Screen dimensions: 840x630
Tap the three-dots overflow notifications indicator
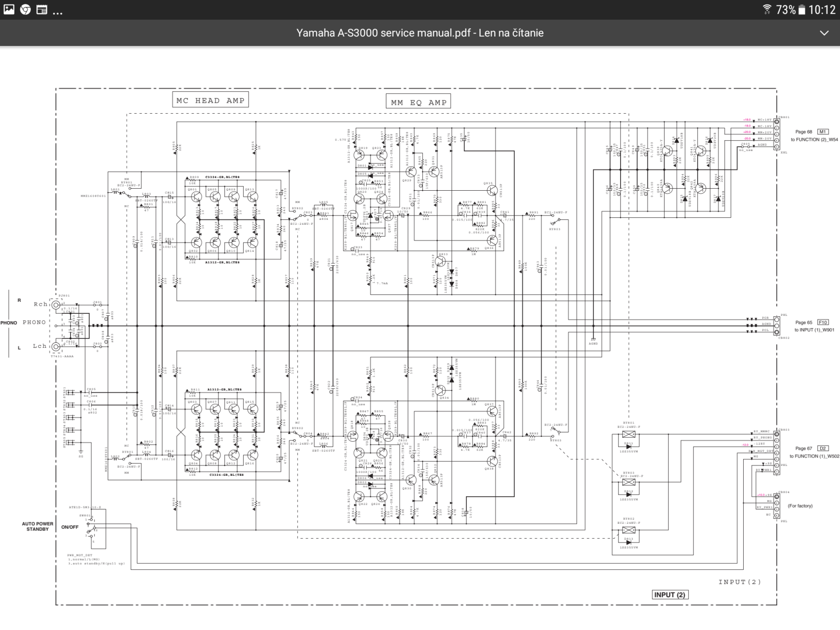pos(57,11)
